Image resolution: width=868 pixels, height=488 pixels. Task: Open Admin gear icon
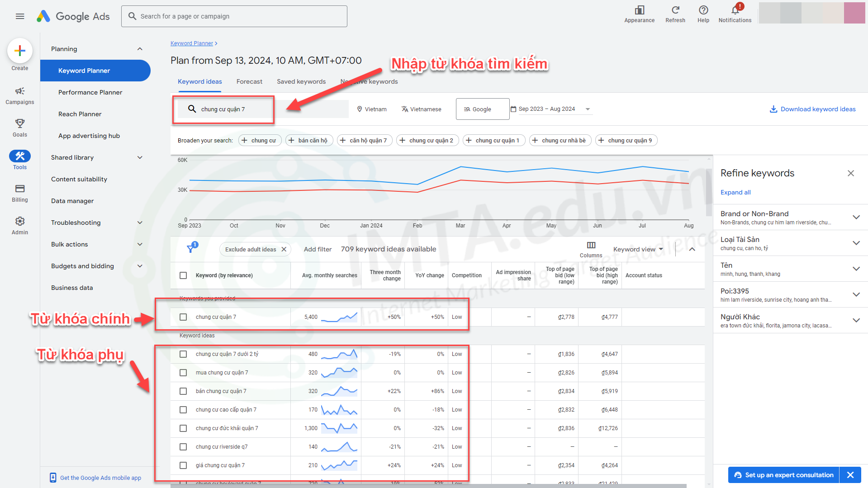[20, 221]
